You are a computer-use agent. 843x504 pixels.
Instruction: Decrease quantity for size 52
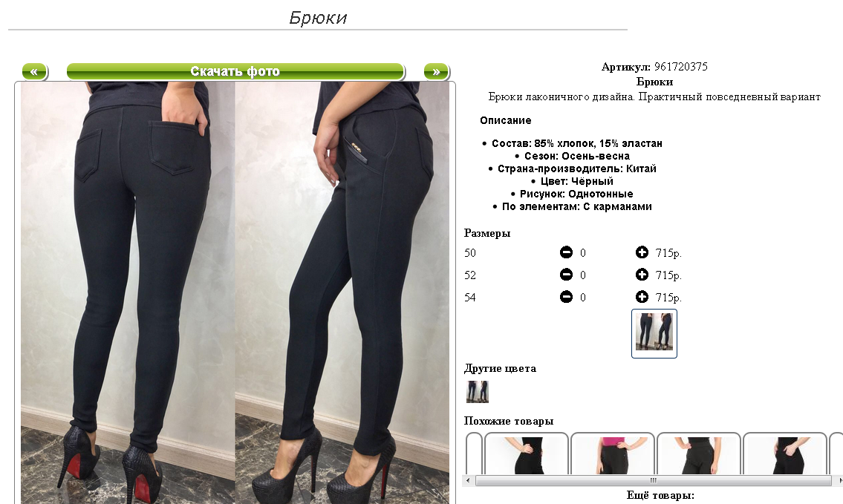pos(566,275)
